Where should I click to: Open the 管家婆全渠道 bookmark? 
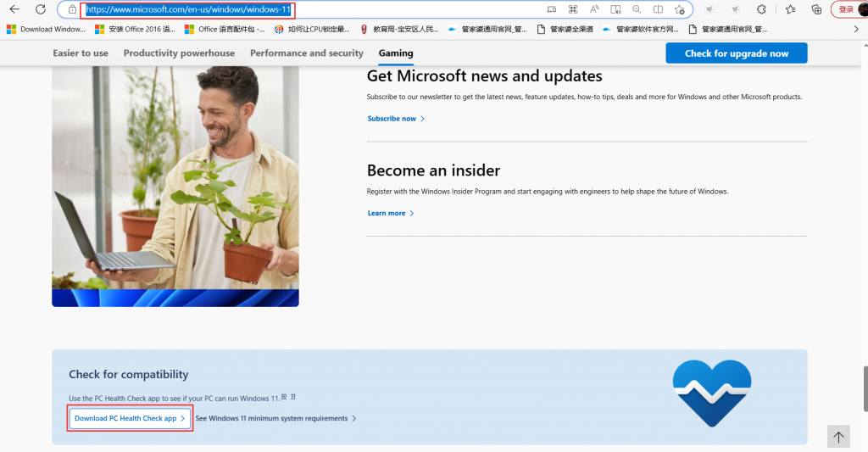click(565, 30)
